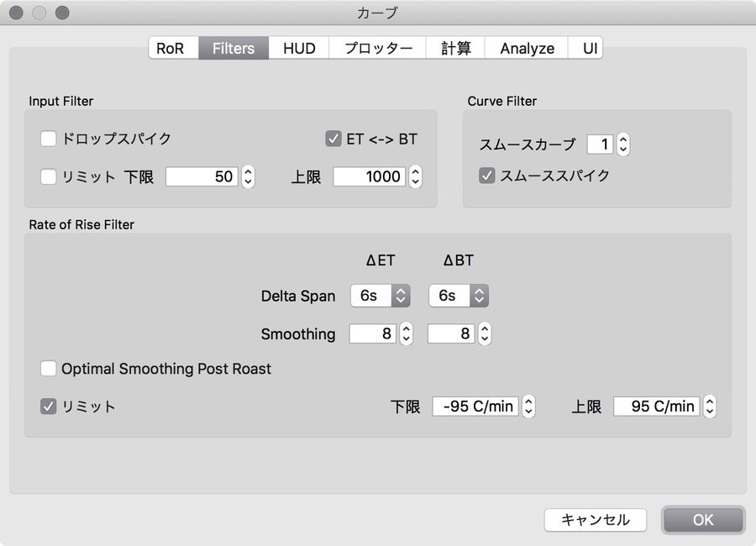This screenshot has height=546, width=756.
Task: Click the Rate of Rise Filter heading
Action: [81, 225]
